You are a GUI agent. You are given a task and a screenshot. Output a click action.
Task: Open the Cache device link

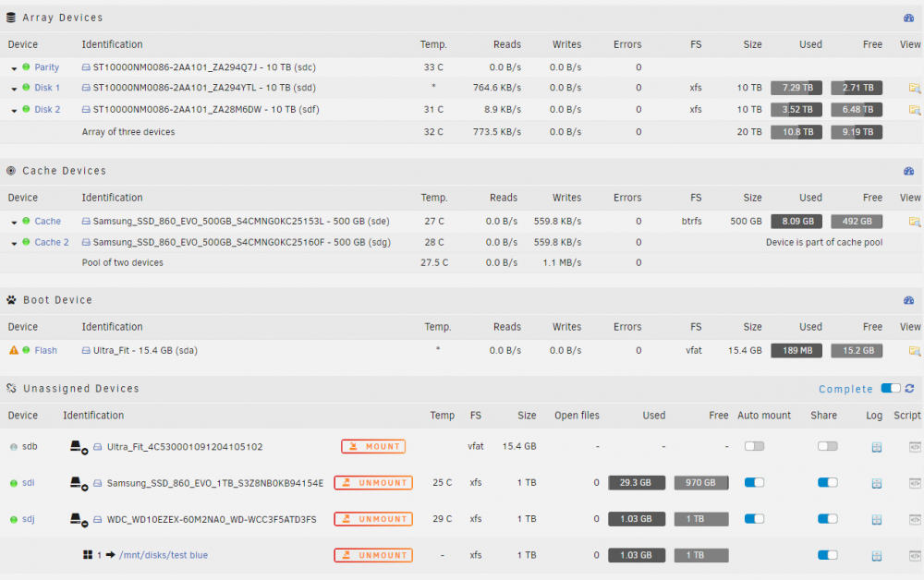click(x=48, y=222)
